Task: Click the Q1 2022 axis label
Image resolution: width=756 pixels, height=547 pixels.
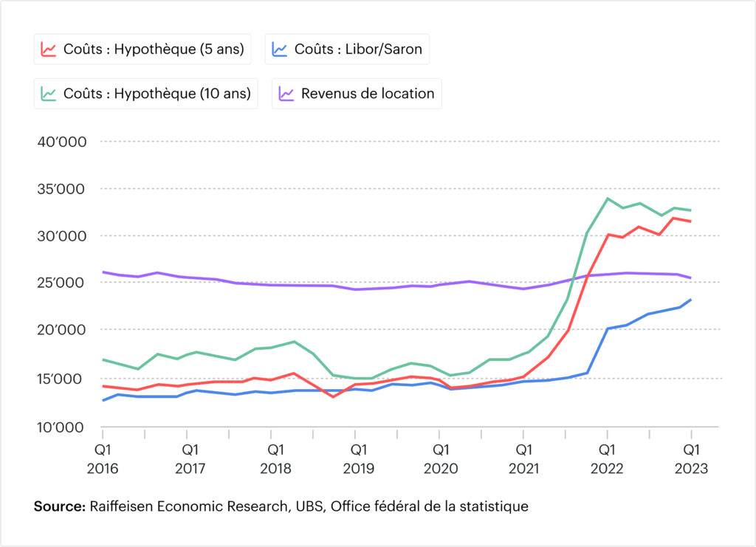Action: click(607, 459)
